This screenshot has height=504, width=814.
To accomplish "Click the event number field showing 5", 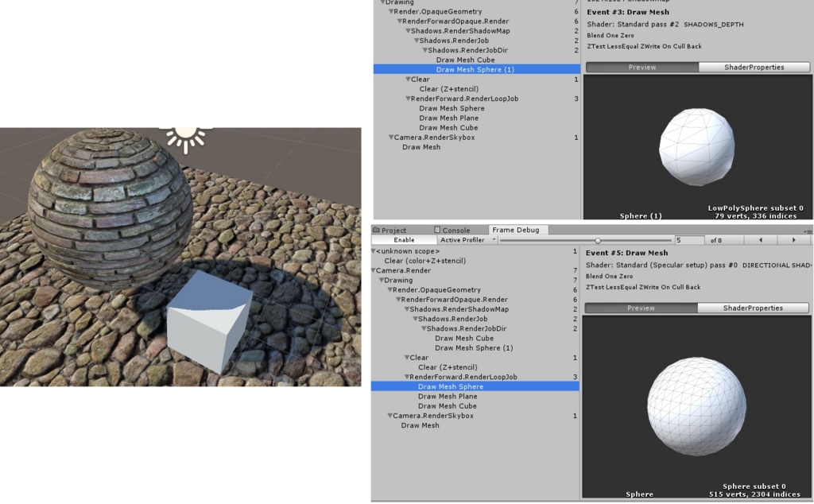I will pos(689,240).
